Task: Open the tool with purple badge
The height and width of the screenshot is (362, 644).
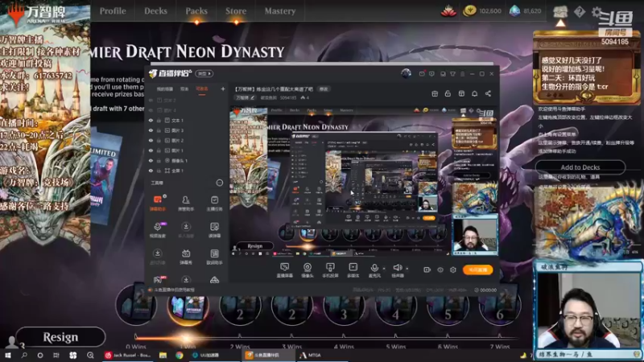Action: 157,230
